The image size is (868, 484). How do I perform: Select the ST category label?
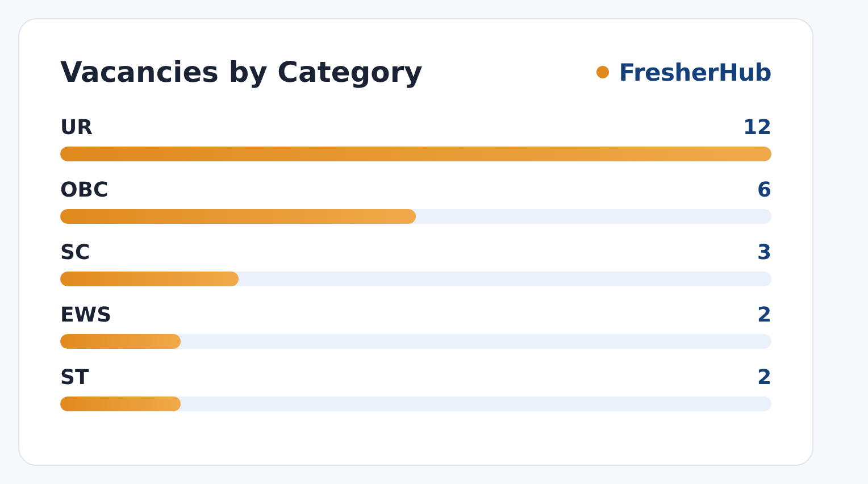[x=74, y=377]
